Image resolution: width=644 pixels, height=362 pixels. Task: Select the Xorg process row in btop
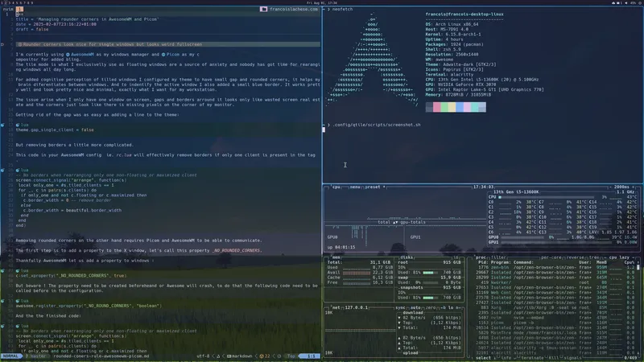555,307
